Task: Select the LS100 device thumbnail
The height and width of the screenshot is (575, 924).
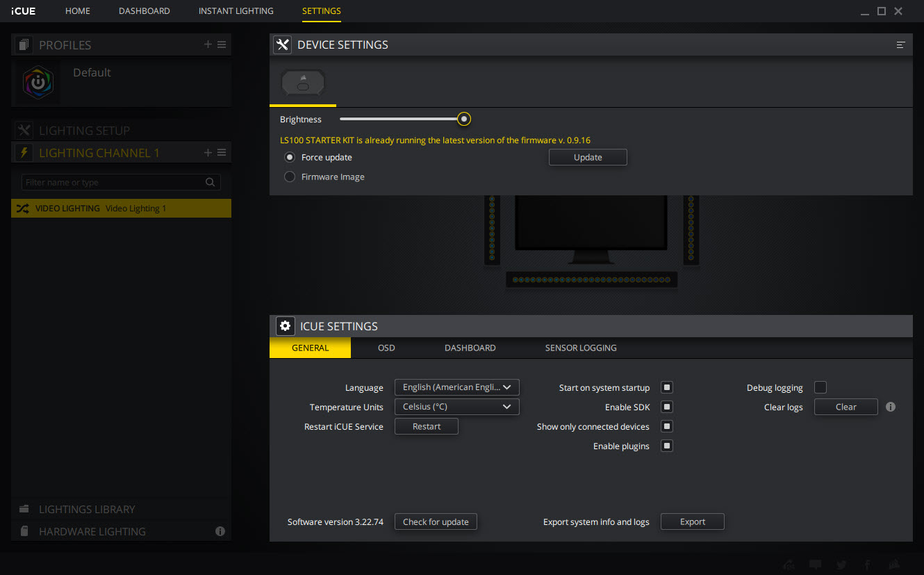Action: (303, 83)
